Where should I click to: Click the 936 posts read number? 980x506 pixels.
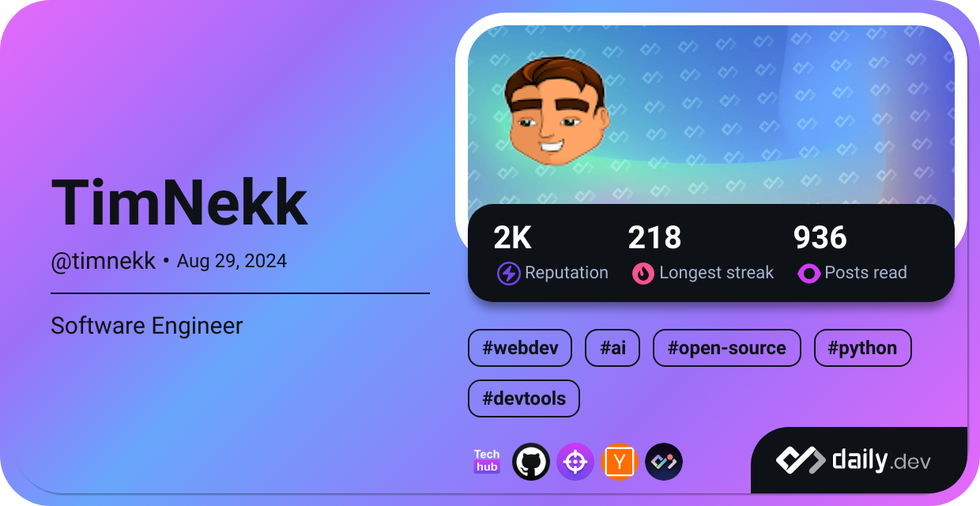point(820,237)
